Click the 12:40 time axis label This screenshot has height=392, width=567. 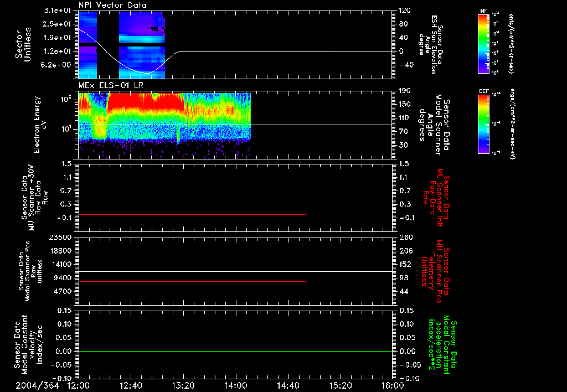[x=131, y=385]
